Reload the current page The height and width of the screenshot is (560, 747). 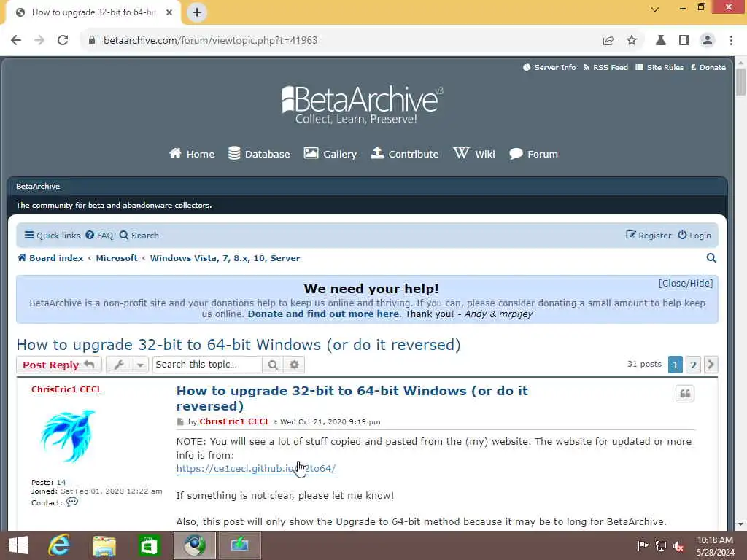pos(63,41)
